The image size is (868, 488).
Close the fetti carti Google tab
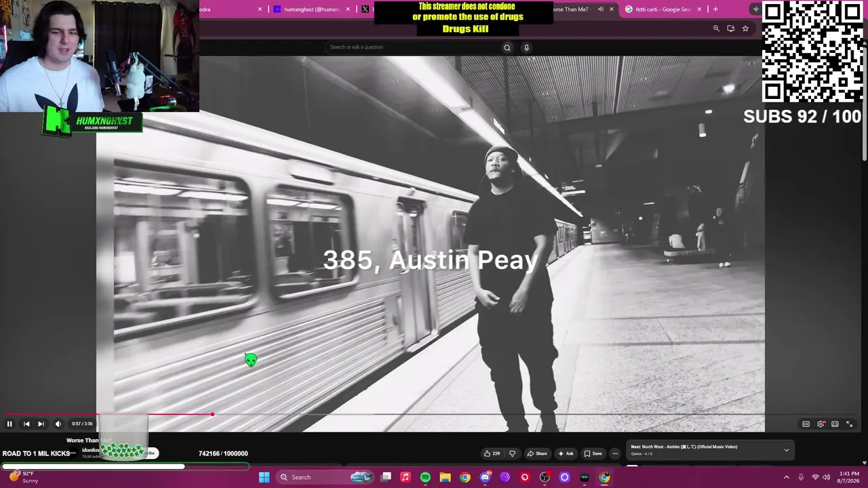pyautogui.click(x=699, y=9)
